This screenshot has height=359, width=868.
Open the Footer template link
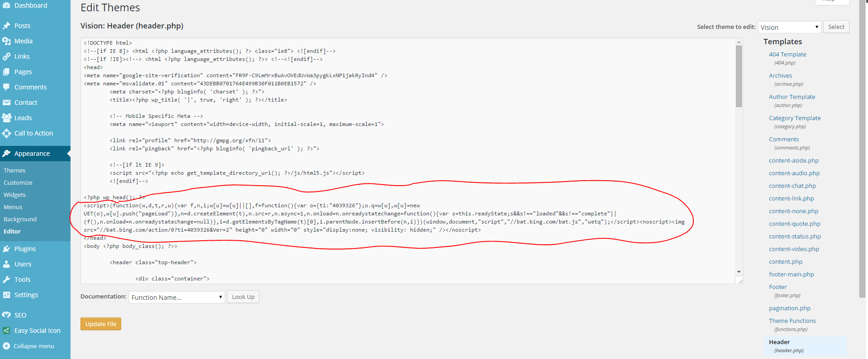[x=778, y=287]
